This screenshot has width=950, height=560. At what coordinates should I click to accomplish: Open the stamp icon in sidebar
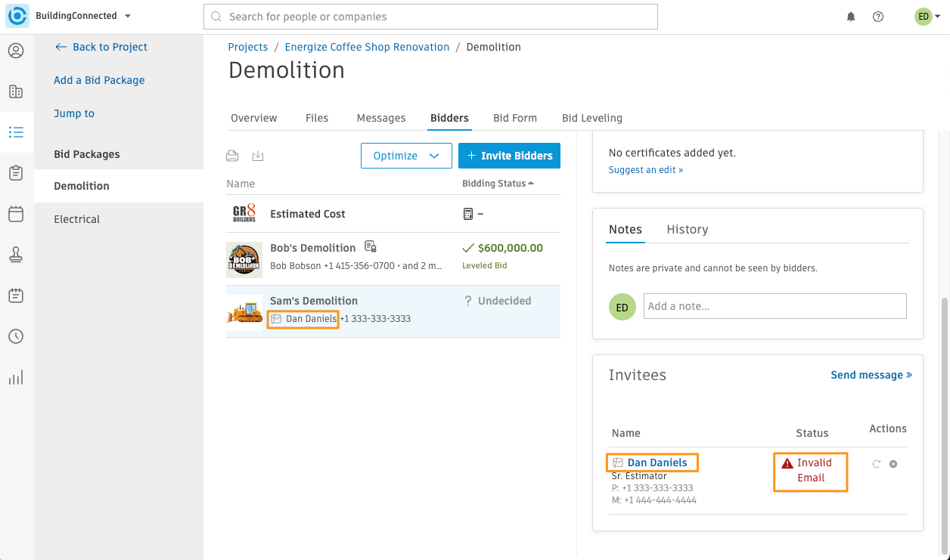point(16,255)
